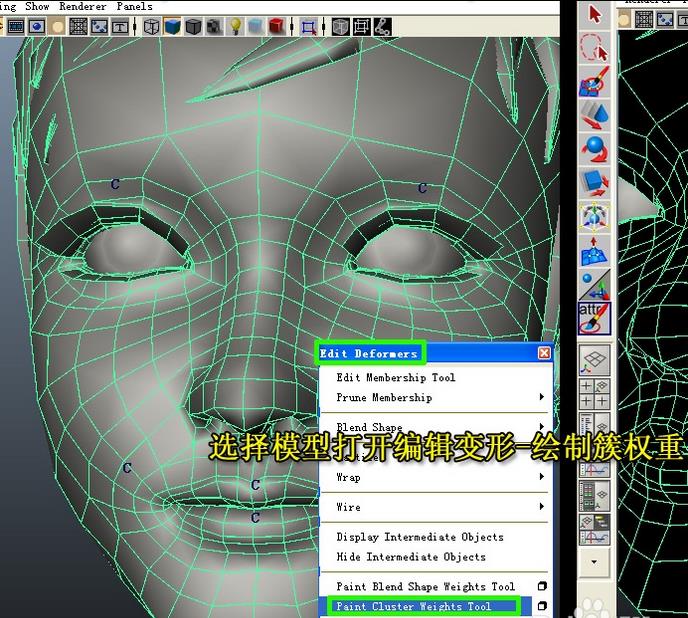Open Paint Blend Shape Weights option box

[542, 587]
